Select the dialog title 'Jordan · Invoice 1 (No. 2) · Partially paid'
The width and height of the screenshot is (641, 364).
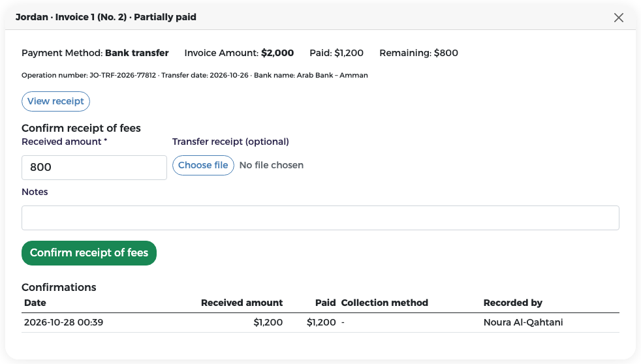point(106,17)
